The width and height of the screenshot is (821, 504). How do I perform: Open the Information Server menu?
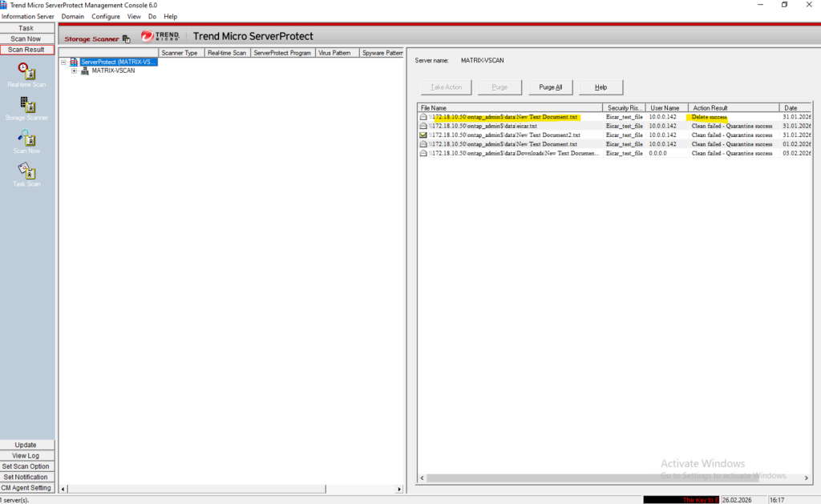pos(28,17)
